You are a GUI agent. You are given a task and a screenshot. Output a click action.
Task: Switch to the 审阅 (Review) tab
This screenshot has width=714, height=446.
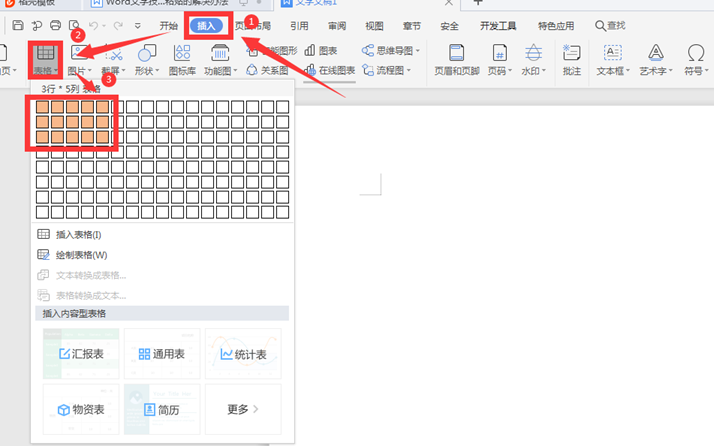click(337, 26)
